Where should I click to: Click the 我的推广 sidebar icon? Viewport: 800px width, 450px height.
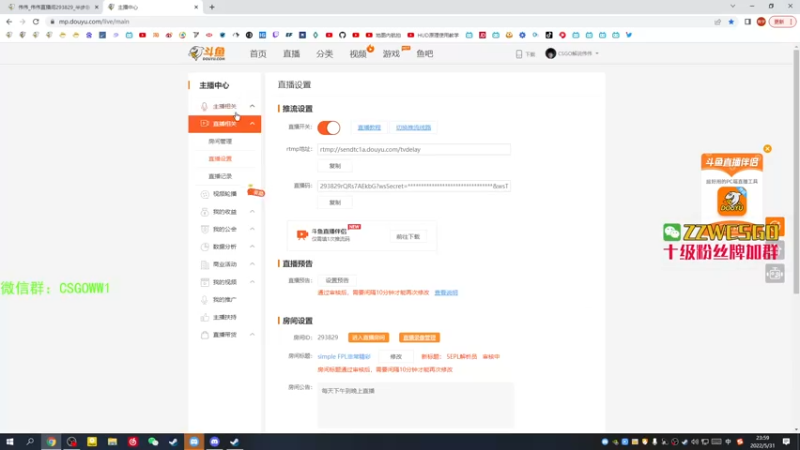pos(204,299)
